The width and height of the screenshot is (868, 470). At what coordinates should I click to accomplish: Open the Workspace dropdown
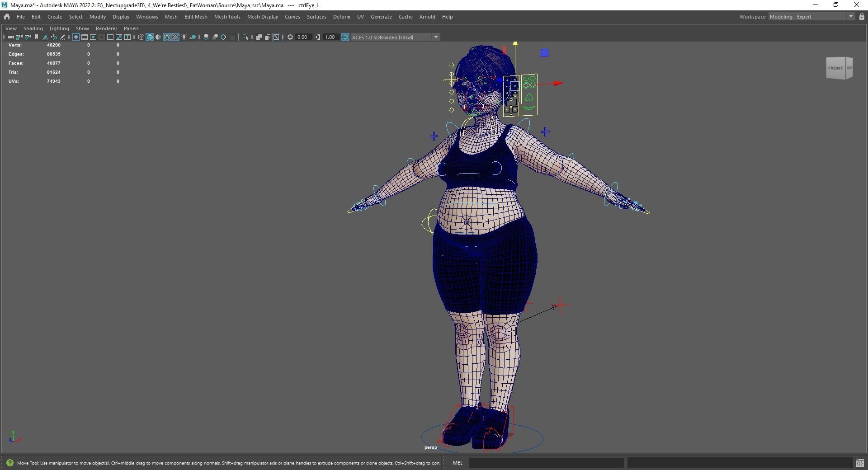(x=811, y=17)
